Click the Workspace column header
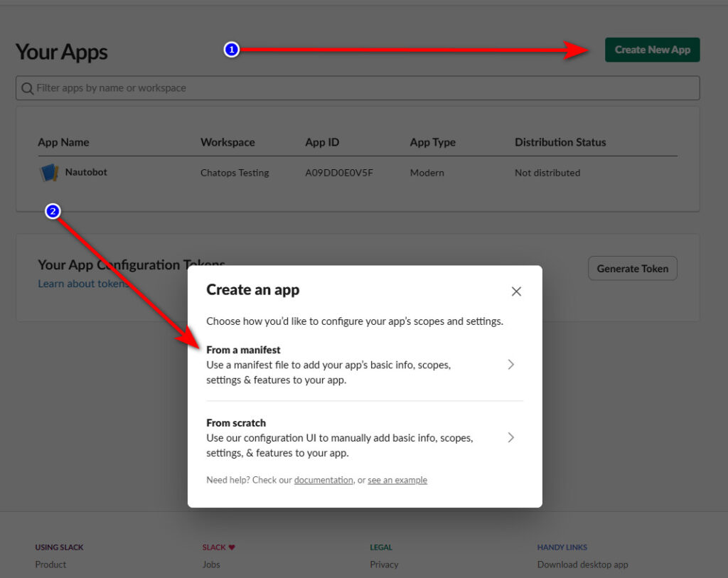 [x=227, y=142]
